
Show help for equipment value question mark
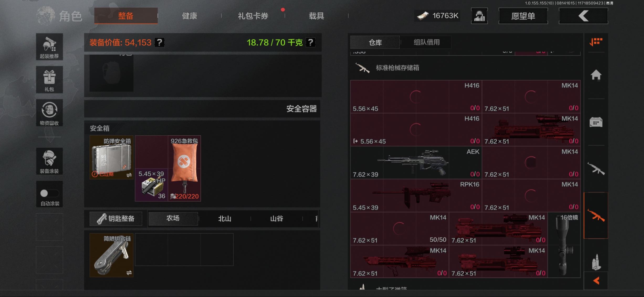159,42
